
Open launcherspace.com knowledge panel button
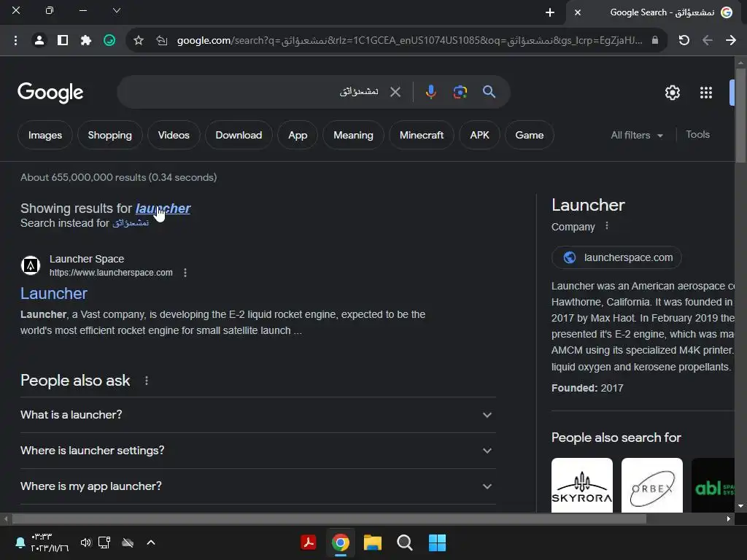[616, 257]
